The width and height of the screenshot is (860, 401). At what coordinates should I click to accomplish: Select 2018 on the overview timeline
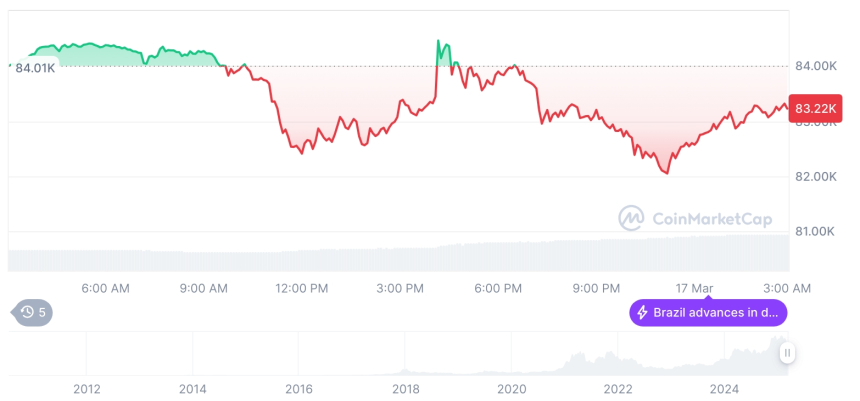pos(405,388)
